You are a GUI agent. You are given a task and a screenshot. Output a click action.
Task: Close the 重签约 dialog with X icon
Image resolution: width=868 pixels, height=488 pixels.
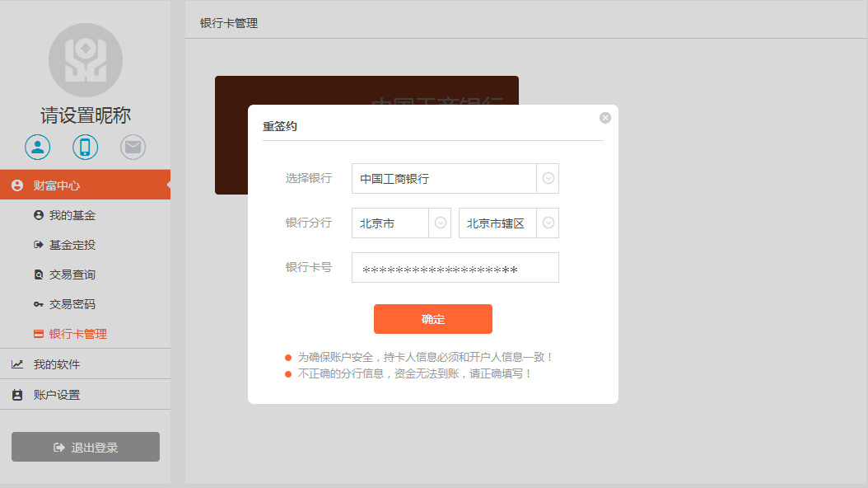point(605,118)
